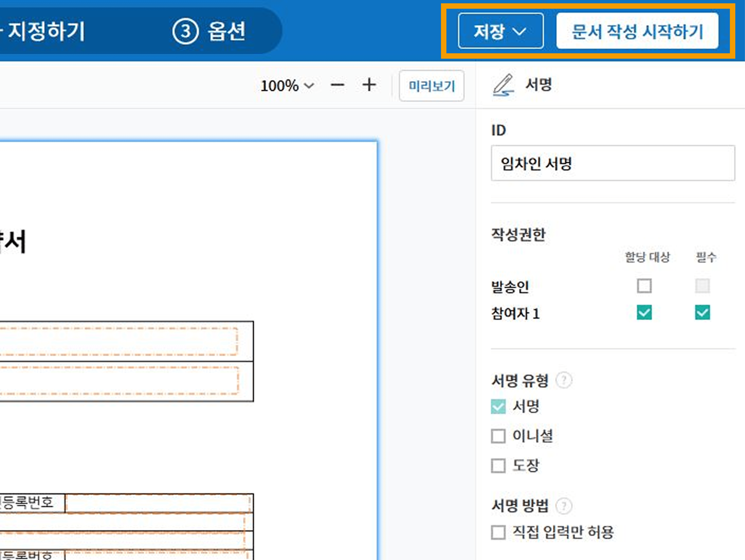Screen dimensions: 745x560
Task: Open help icon next to 서명 유형
Action: tap(564, 380)
